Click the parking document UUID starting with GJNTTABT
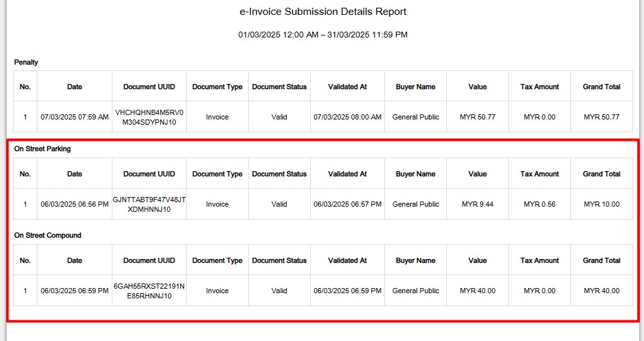This screenshot has width=644, height=341. (149, 204)
